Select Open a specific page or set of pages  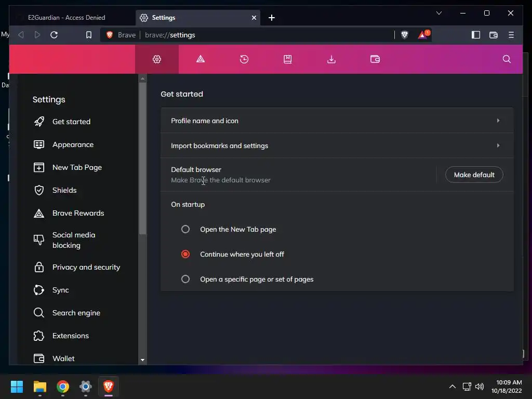tap(185, 279)
